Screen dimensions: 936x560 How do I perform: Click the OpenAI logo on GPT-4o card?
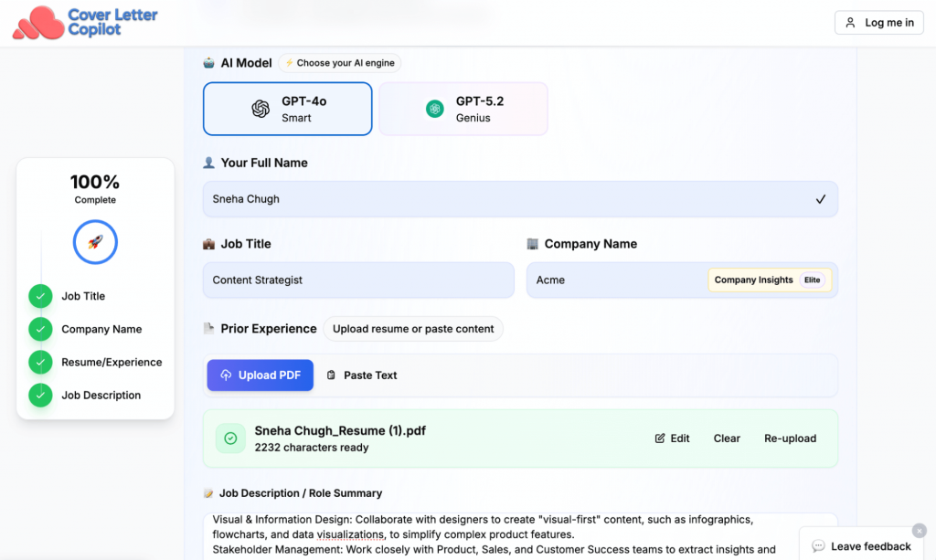click(x=261, y=109)
